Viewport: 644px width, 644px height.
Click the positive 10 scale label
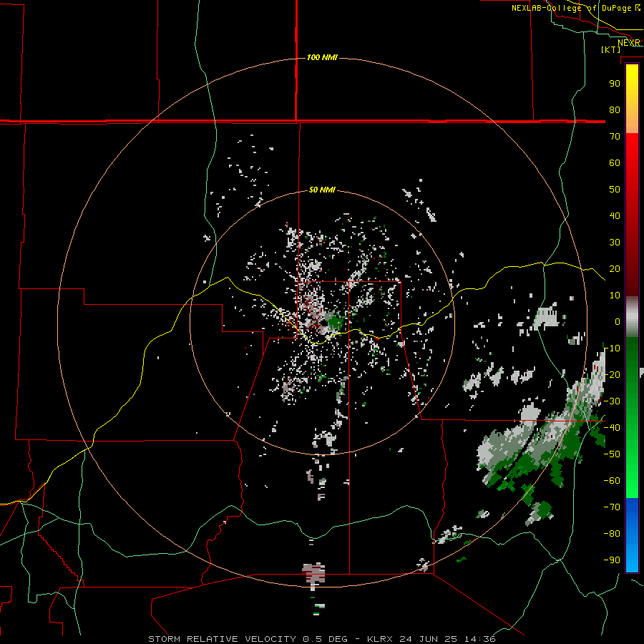[615, 296]
